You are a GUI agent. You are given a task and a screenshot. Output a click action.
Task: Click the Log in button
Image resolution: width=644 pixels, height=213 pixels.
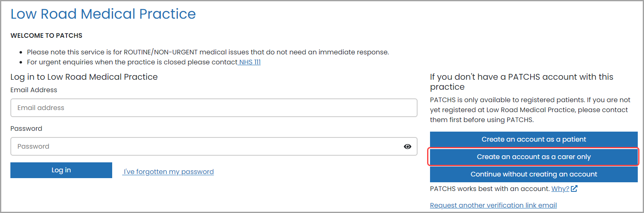[61, 170]
